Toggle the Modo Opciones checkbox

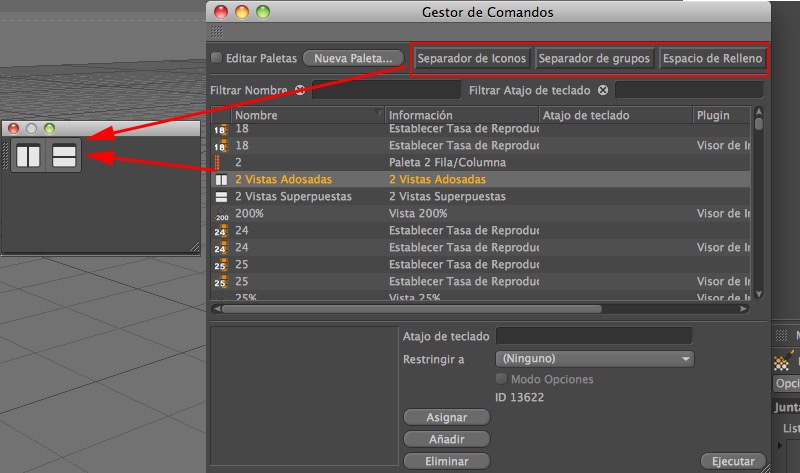pyautogui.click(x=502, y=379)
